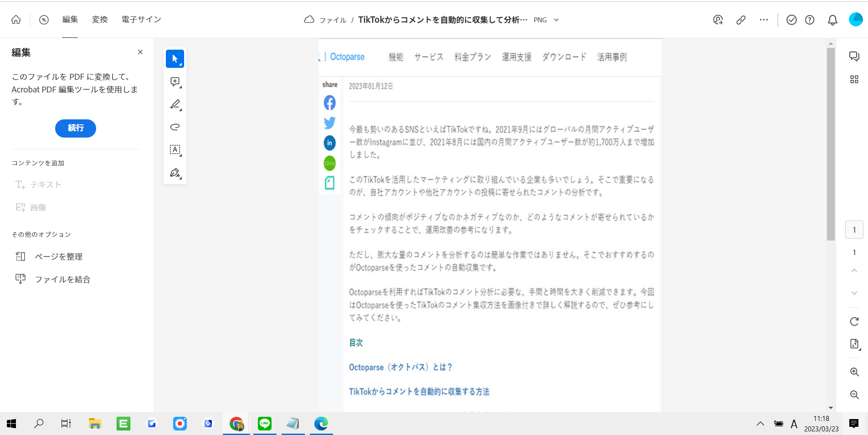Image resolution: width=868 pixels, height=435 pixels.
Task: Click the ダウンロード menu in document
Action: click(x=564, y=57)
